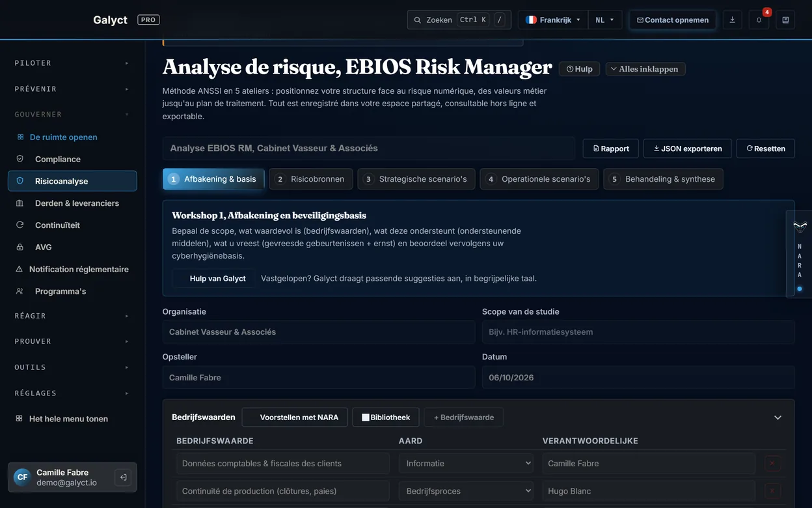Click the Continuïteit refresh icon

(x=20, y=225)
